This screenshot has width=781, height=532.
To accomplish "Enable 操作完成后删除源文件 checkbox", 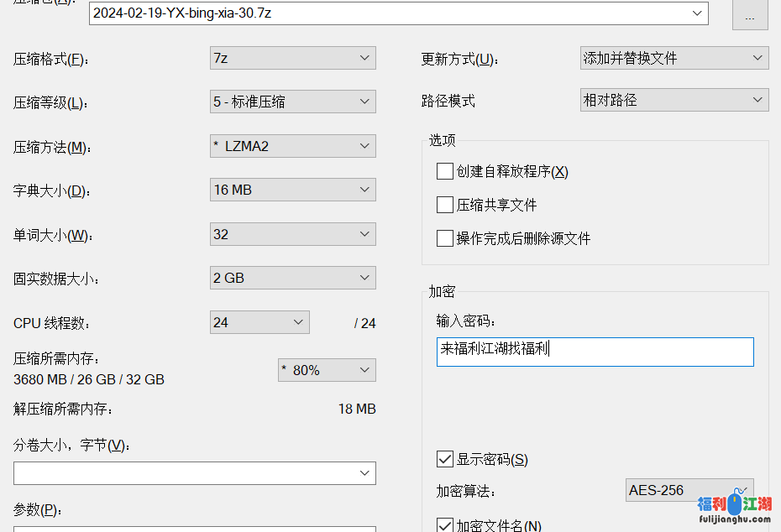I will coord(445,238).
